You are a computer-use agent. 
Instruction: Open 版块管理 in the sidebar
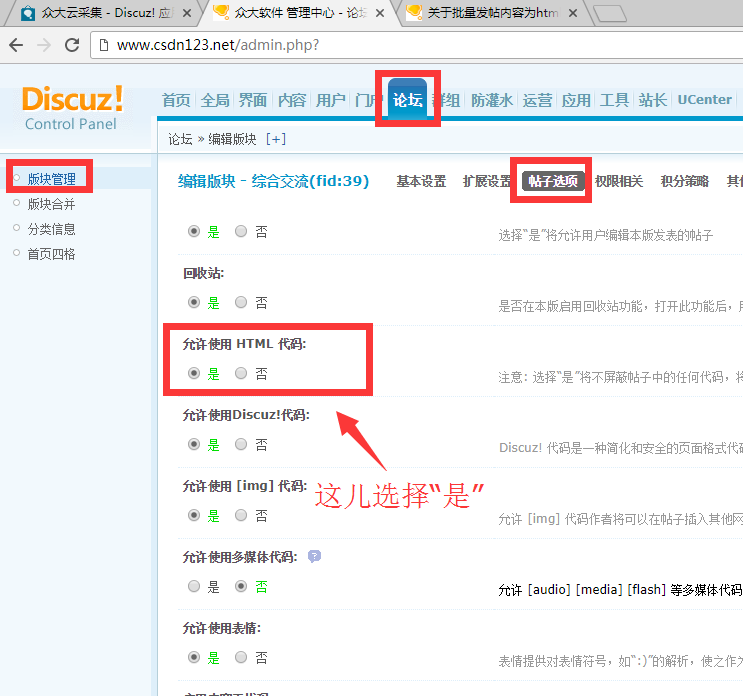pyautogui.click(x=52, y=179)
